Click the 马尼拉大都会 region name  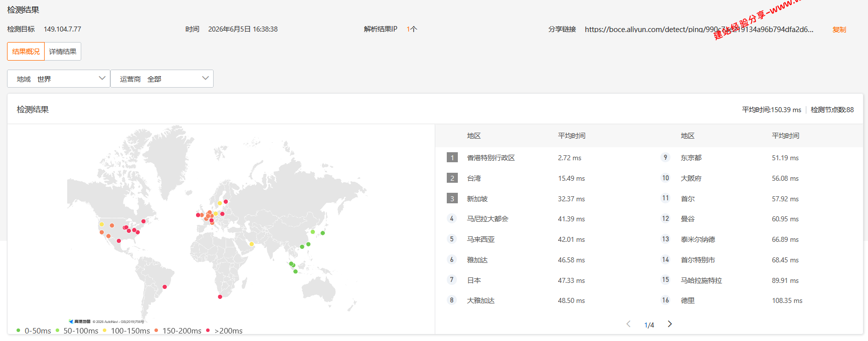[x=487, y=219]
